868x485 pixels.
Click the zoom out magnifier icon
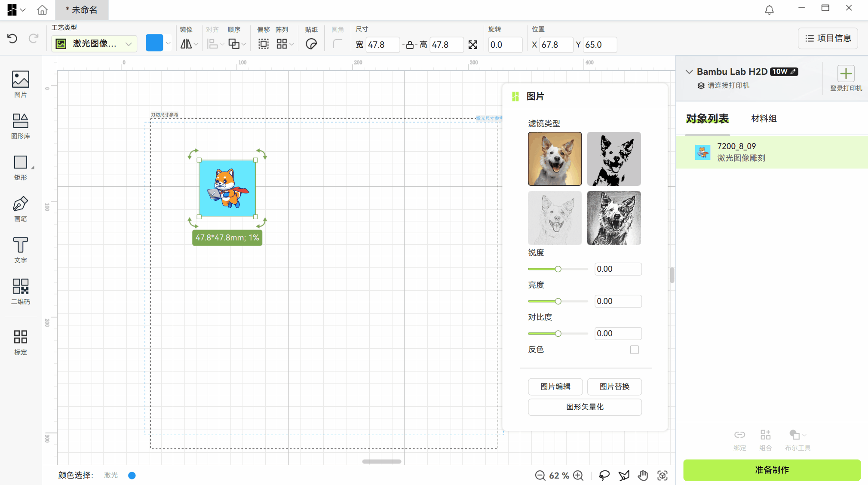[540, 475]
